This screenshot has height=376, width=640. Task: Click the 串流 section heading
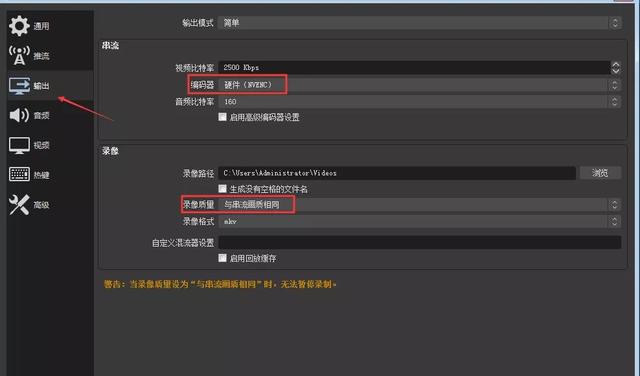(x=110, y=46)
